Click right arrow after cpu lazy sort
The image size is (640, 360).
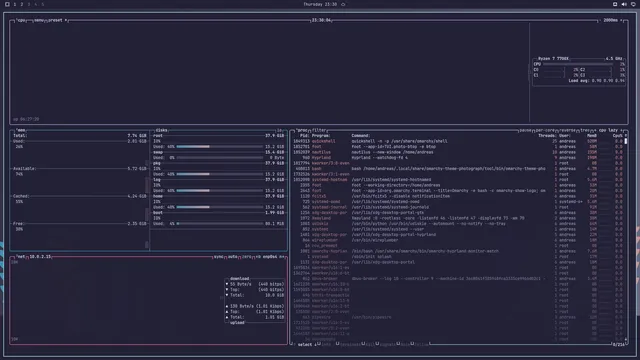(x=622, y=130)
